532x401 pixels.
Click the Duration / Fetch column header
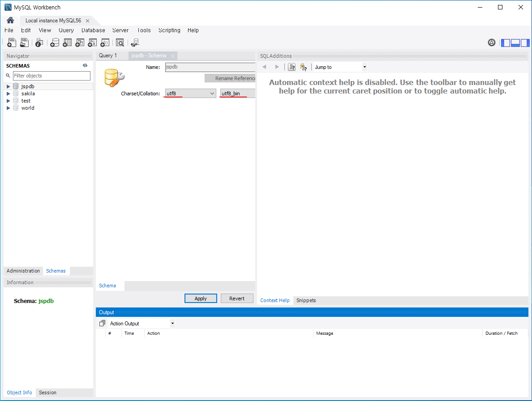(505, 333)
